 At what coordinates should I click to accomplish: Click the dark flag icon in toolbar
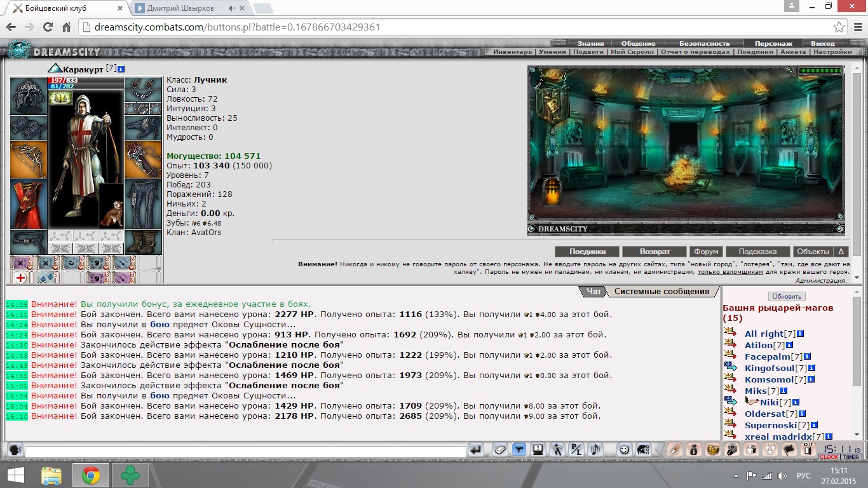click(789, 450)
